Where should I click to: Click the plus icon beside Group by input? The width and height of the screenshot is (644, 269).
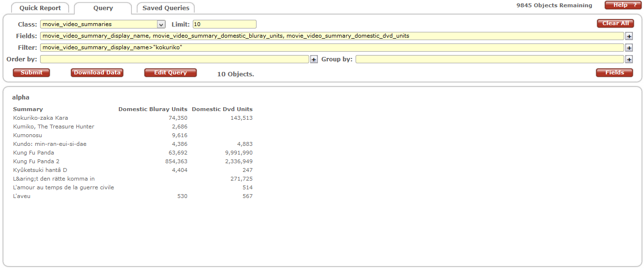(629, 59)
